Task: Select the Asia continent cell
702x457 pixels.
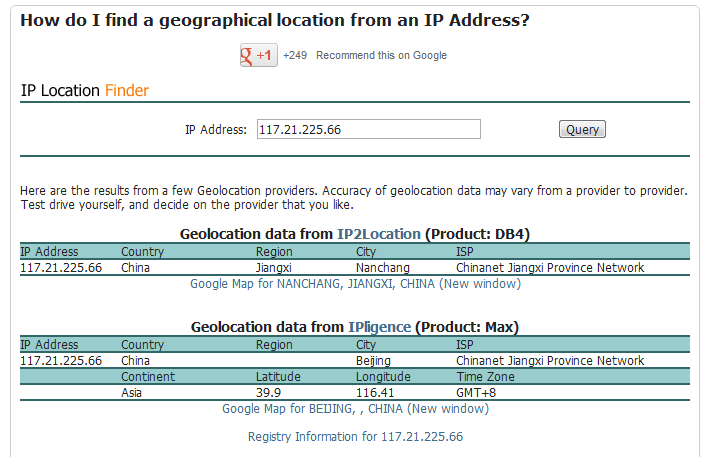Action: [131, 393]
